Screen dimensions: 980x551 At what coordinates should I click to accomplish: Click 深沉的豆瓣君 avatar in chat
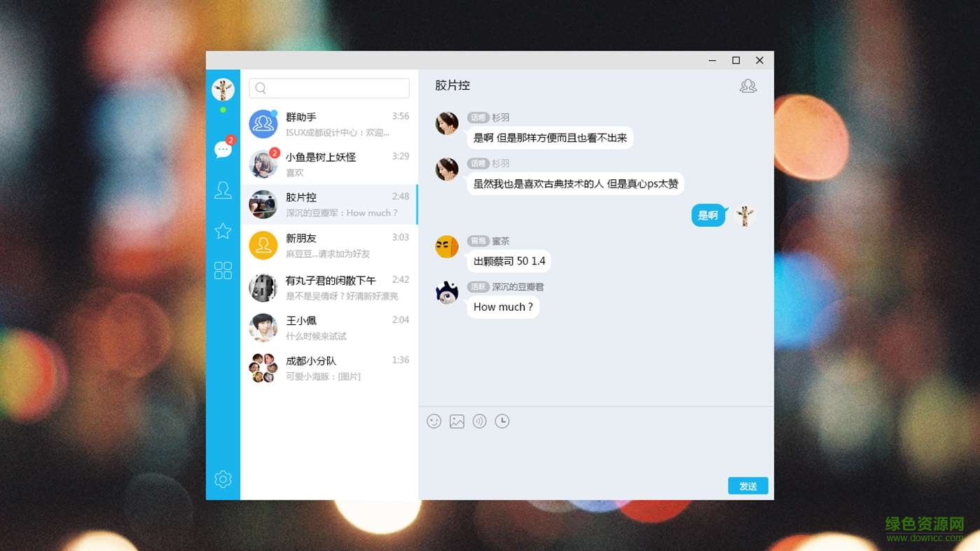(446, 293)
